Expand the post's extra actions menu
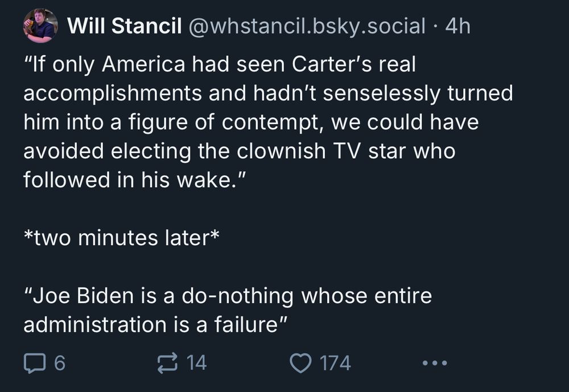The height and width of the screenshot is (392, 569). [435, 362]
